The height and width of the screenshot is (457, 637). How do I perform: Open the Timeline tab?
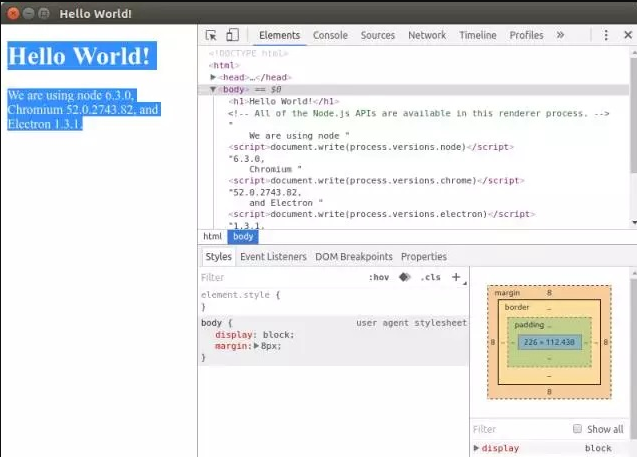pyautogui.click(x=478, y=35)
